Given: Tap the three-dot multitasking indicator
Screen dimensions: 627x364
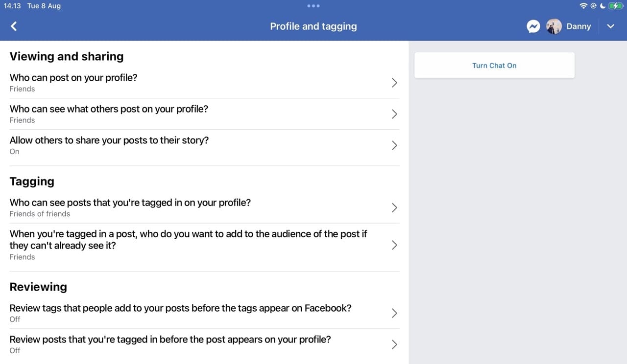Looking at the screenshot, I should (x=313, y=6).
